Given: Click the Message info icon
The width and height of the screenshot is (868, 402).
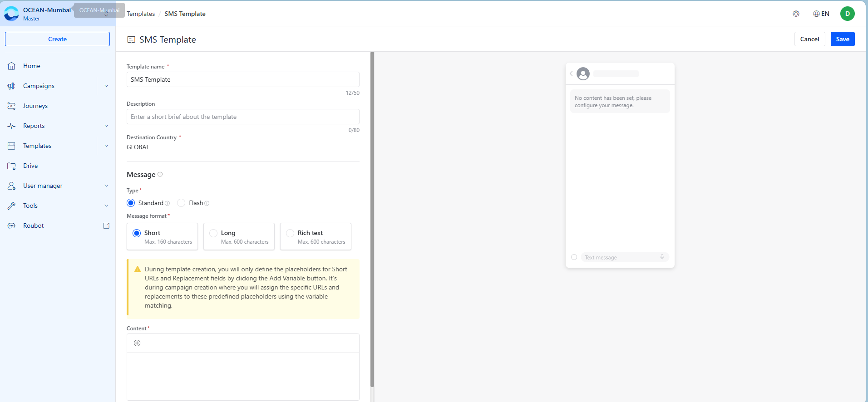Looking at the screenshot, I should (160, 174).
